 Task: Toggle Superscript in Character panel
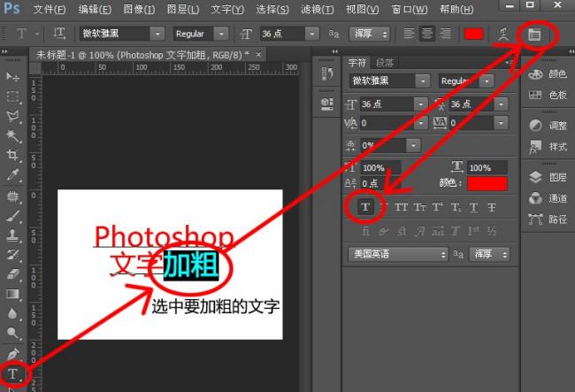click(438, 208)
